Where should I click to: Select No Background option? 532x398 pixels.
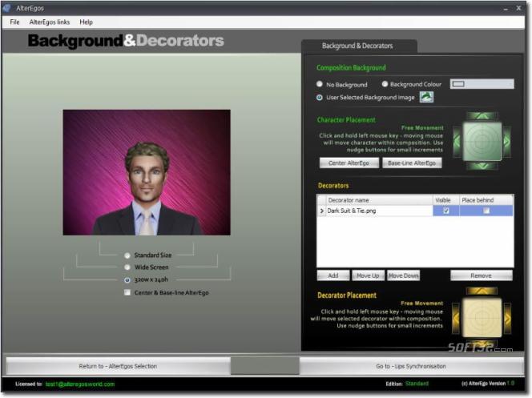(319, 84)
